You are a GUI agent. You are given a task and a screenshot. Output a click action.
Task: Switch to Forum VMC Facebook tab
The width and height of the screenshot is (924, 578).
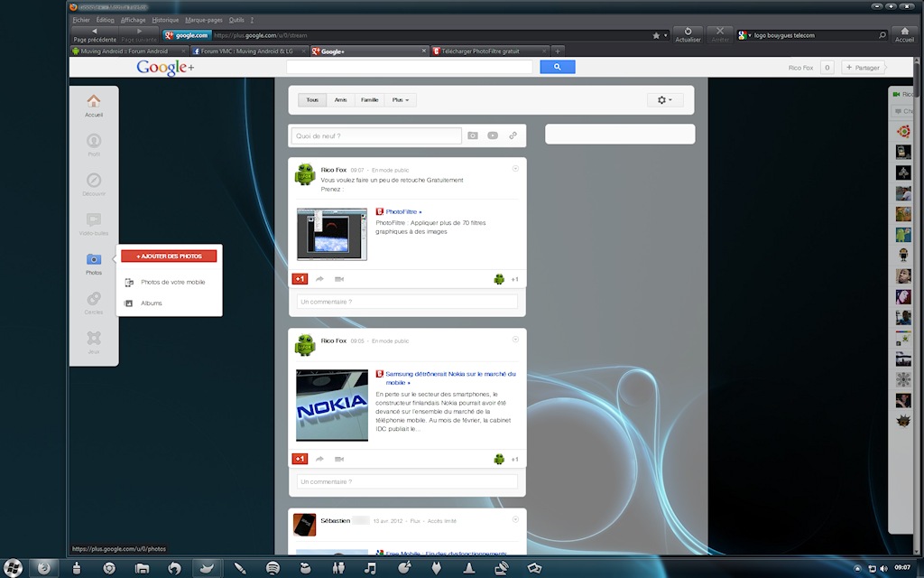pos(250,51)
